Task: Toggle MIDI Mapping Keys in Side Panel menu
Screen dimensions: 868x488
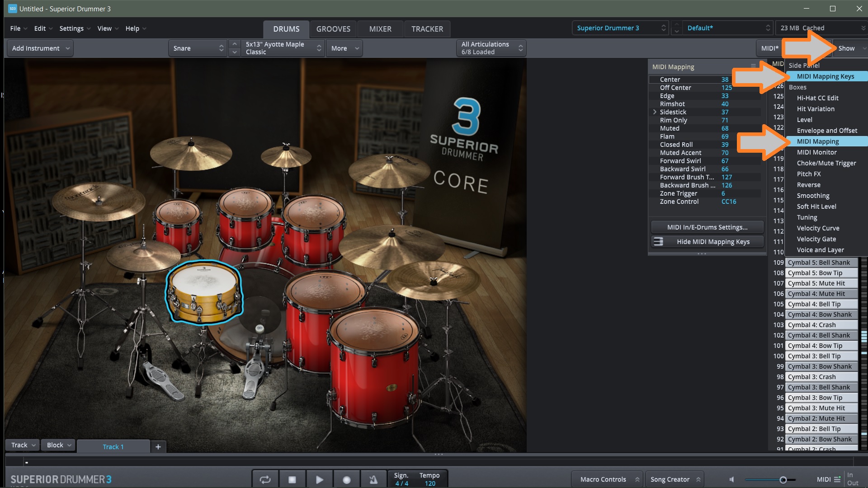Action: point(826,76)
